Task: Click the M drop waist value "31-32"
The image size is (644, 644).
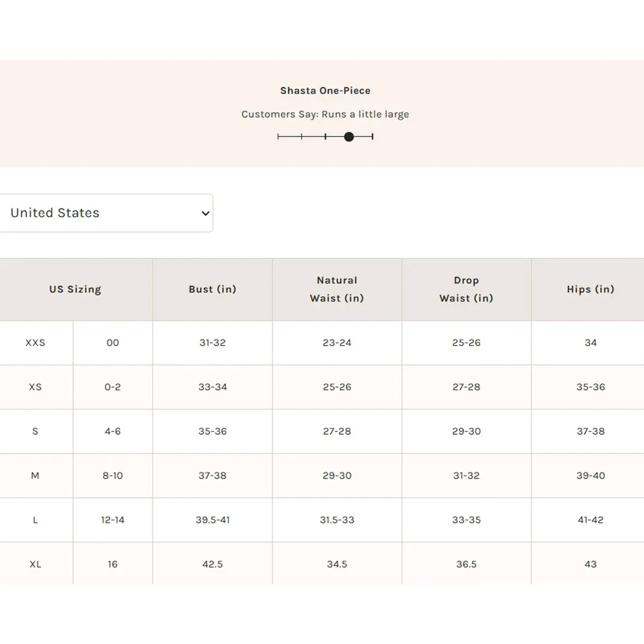Action: (x=466, y=476)
